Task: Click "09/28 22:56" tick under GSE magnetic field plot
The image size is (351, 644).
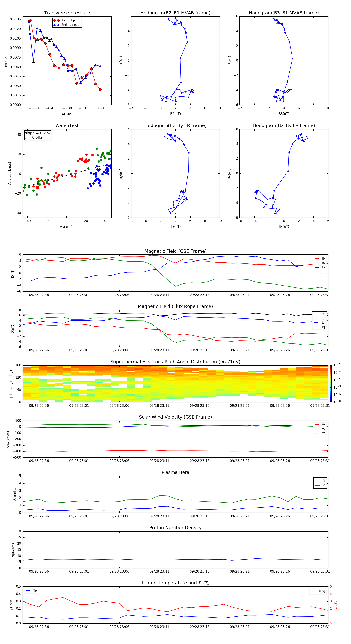Action: (39, 295)
